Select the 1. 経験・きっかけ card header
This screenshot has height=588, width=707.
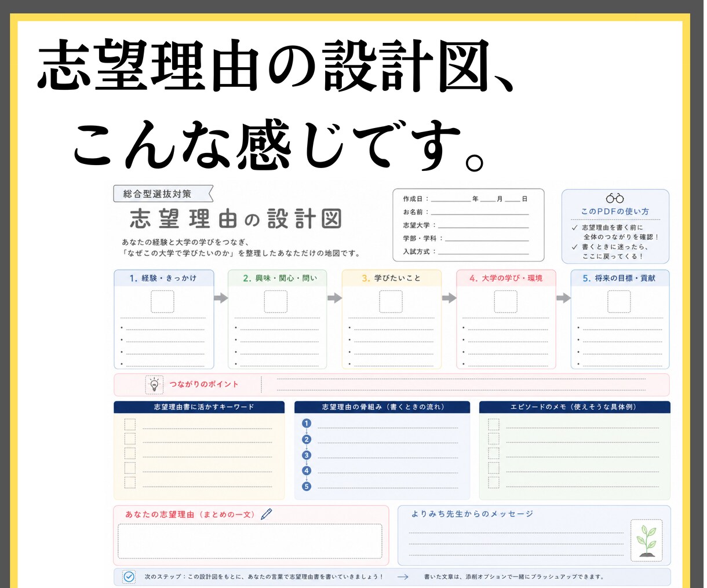pyautogui.click(x=164, y=278)
